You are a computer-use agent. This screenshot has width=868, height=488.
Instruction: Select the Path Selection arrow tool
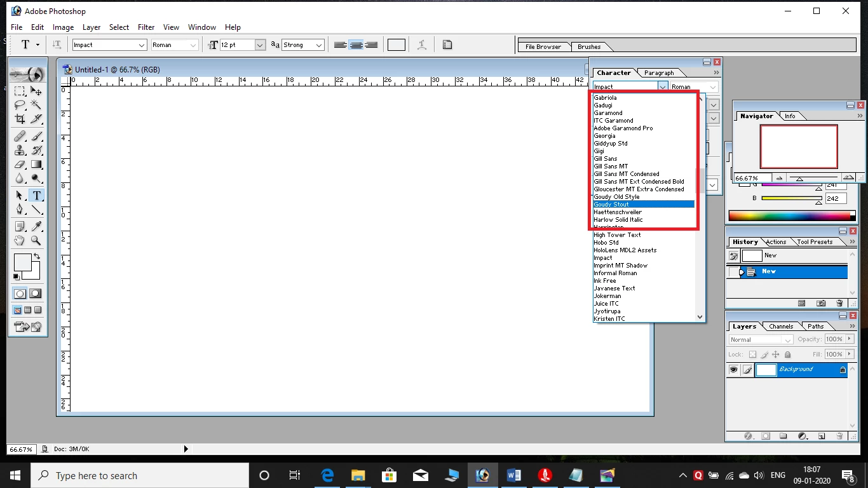(x=20, y=195)
